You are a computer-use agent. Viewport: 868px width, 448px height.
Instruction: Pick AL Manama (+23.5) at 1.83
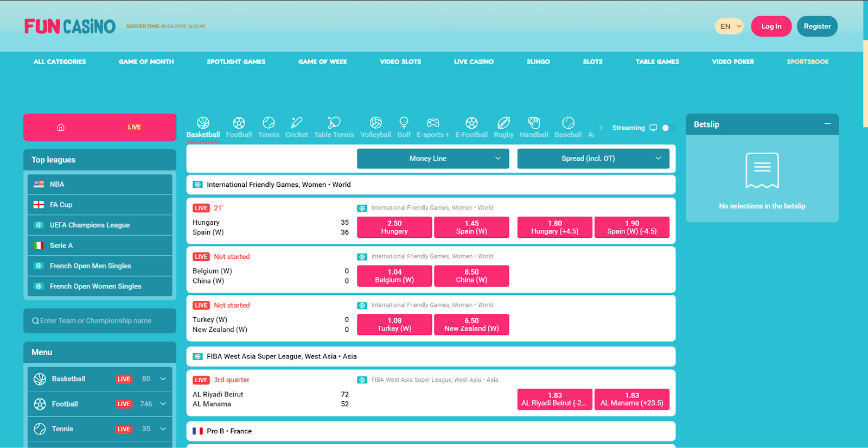tap(632, 399)
